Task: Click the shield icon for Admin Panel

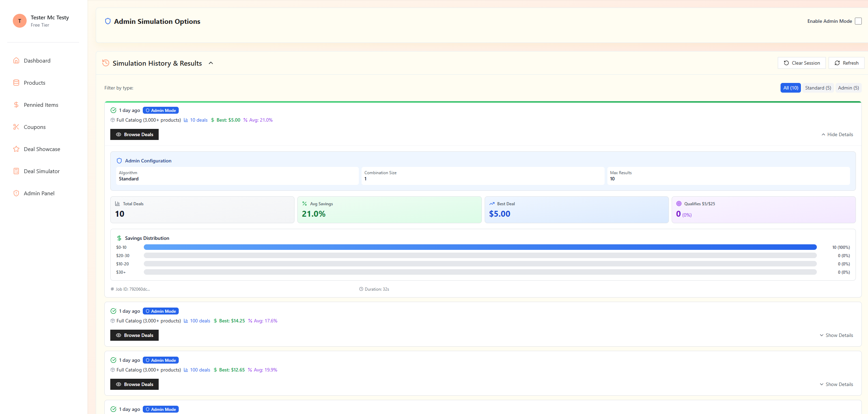Action: click(16, 193)
